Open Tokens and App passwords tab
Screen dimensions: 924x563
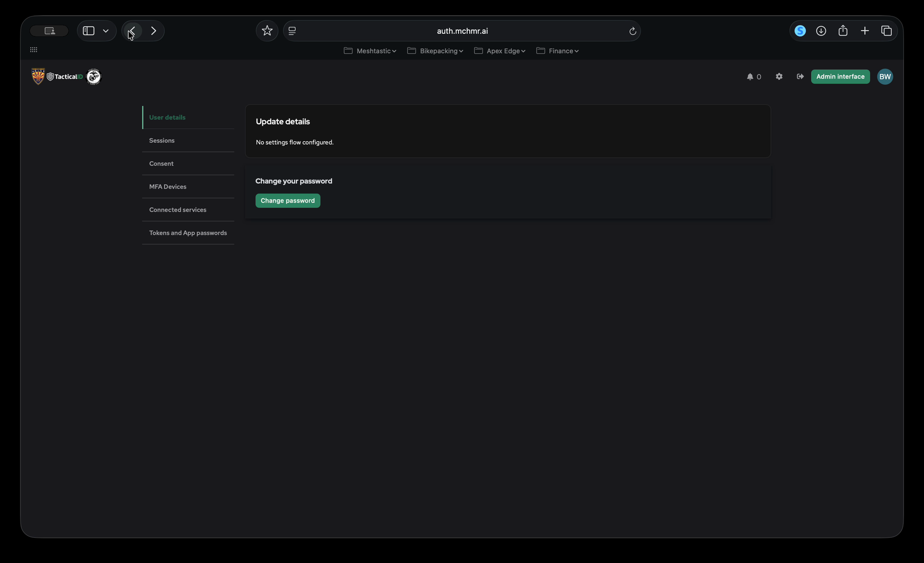click(188, 233)
